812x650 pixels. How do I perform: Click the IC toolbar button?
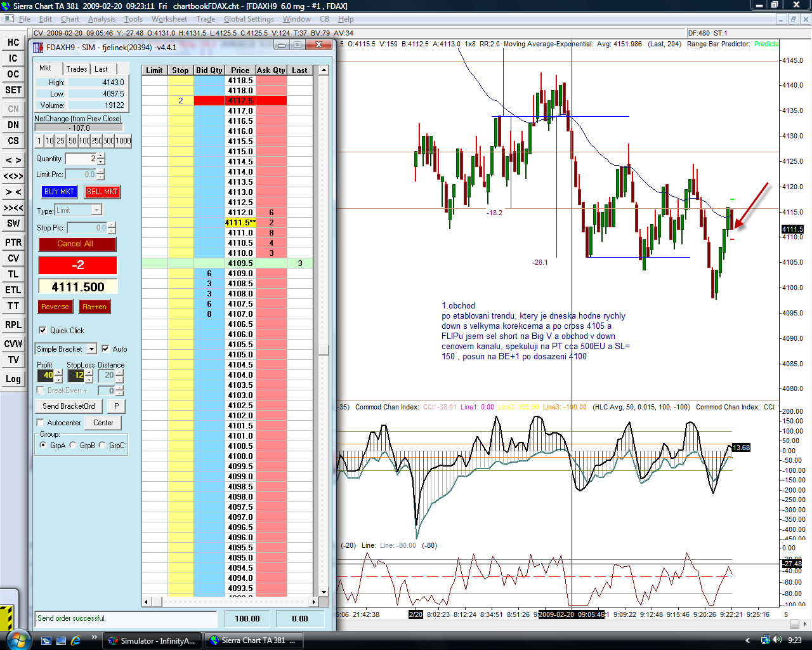[13, 58]
